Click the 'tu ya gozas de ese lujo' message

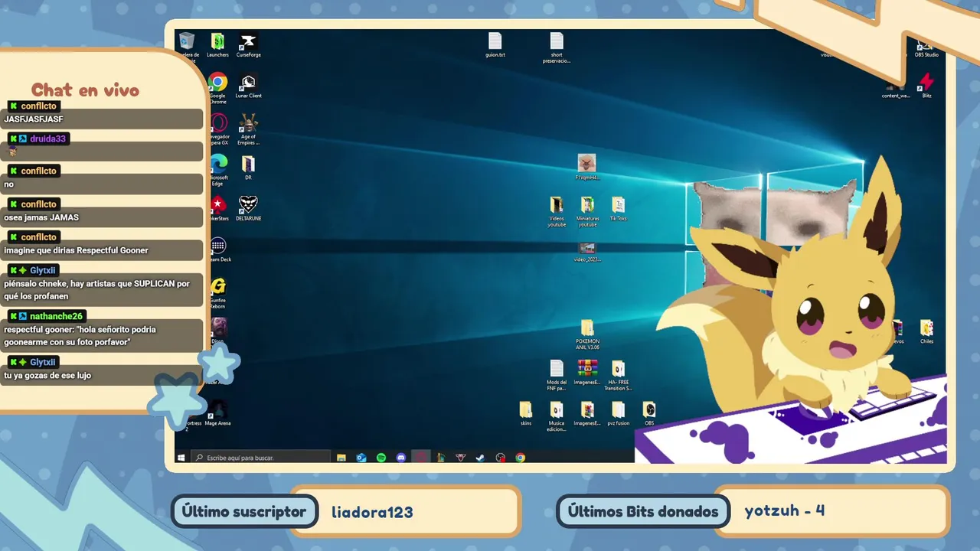tap(47, 376)
